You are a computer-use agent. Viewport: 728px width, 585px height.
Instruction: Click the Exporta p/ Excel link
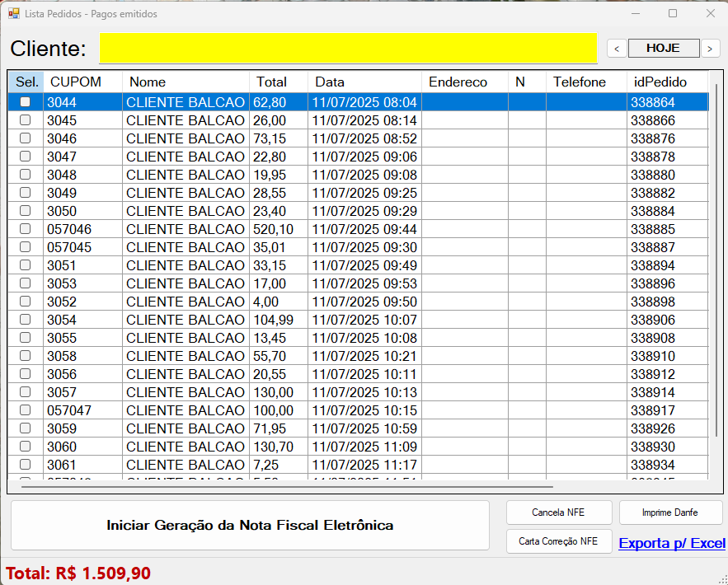click(x=672, y=543)
